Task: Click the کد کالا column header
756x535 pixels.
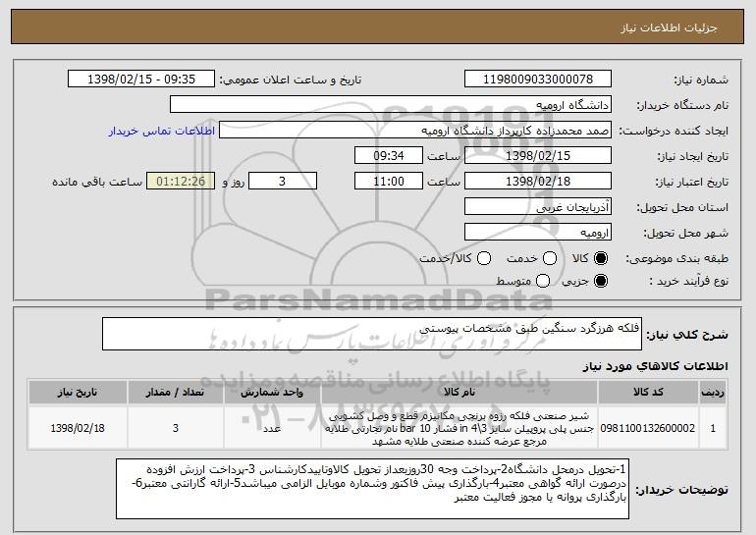Action: point(648,393)
